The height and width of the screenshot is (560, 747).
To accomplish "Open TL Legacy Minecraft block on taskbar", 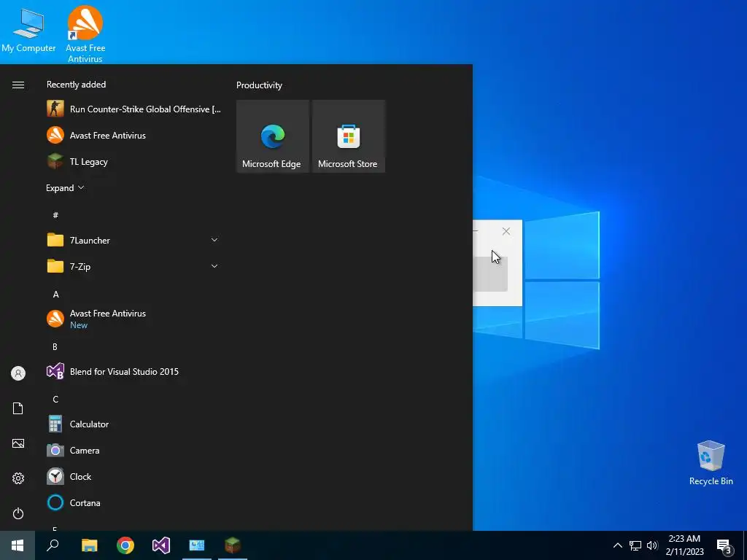I will click(233, 545).
